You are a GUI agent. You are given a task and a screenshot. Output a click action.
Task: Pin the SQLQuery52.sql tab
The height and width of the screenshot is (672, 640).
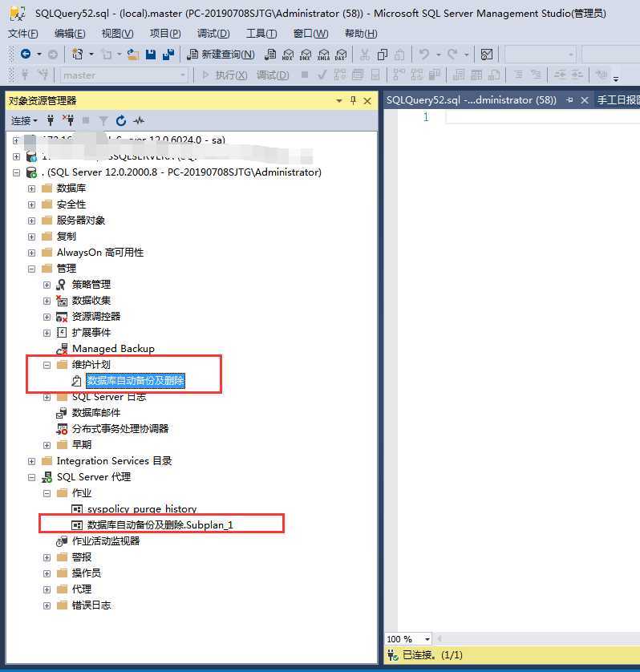tap(569, 100)
